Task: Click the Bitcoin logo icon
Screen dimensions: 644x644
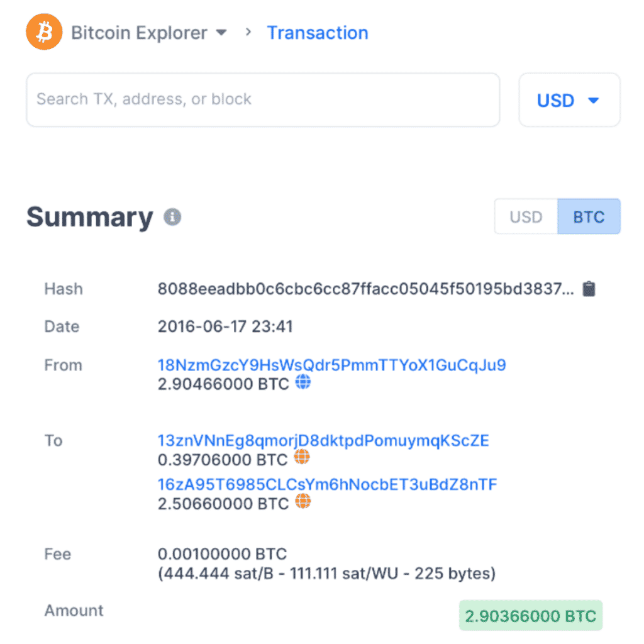Action: (43, 31)
